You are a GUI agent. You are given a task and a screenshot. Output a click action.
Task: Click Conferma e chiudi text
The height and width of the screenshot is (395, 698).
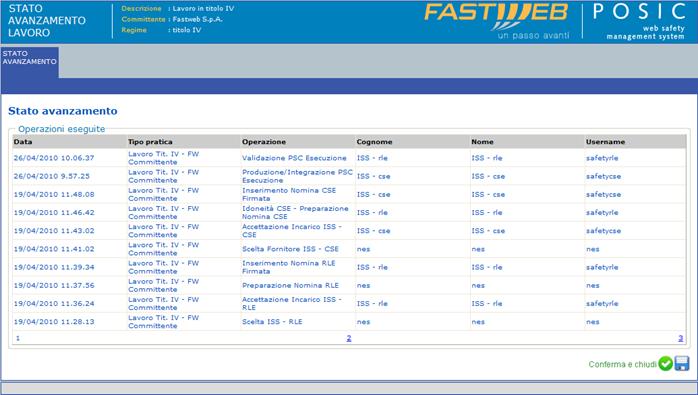tap(622, 364)
